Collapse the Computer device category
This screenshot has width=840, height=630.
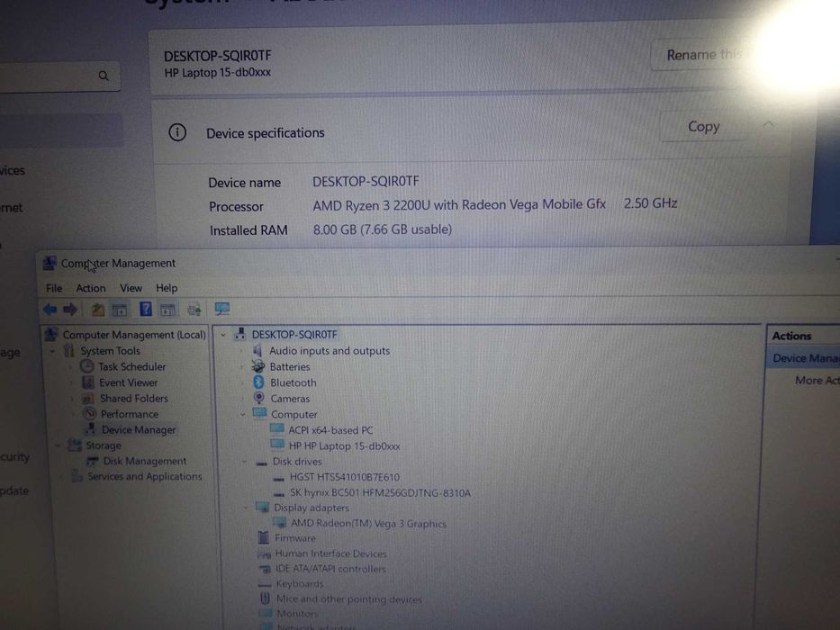[243, 414]
